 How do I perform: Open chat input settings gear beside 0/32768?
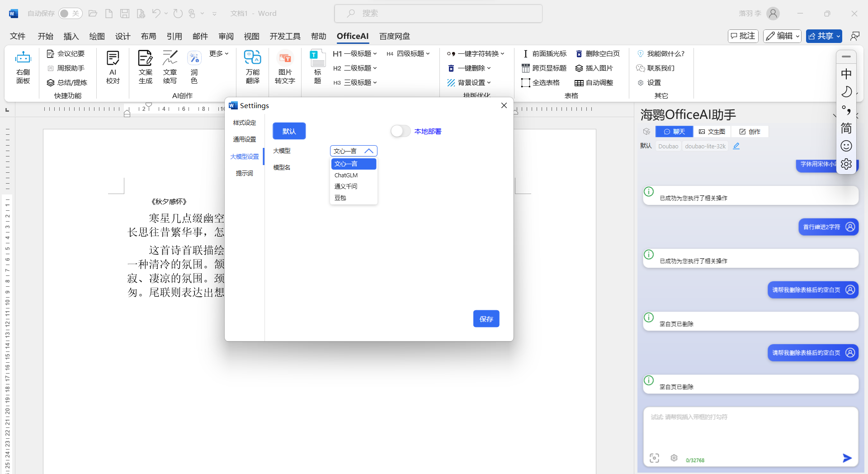click(x=674, y=458)
